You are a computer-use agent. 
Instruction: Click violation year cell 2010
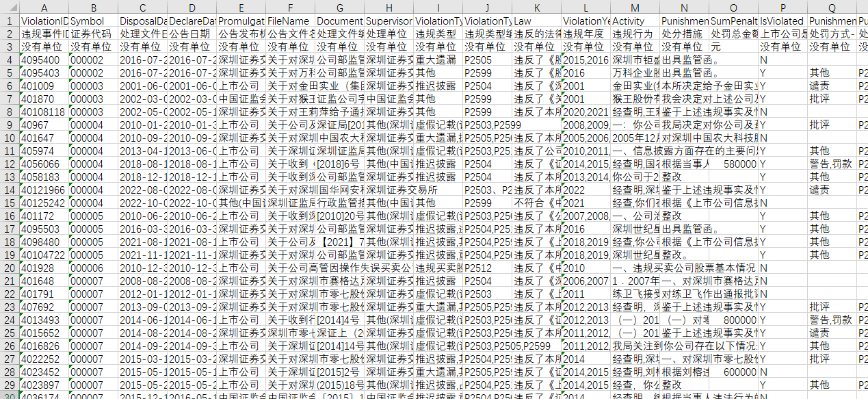pos(586,268)
